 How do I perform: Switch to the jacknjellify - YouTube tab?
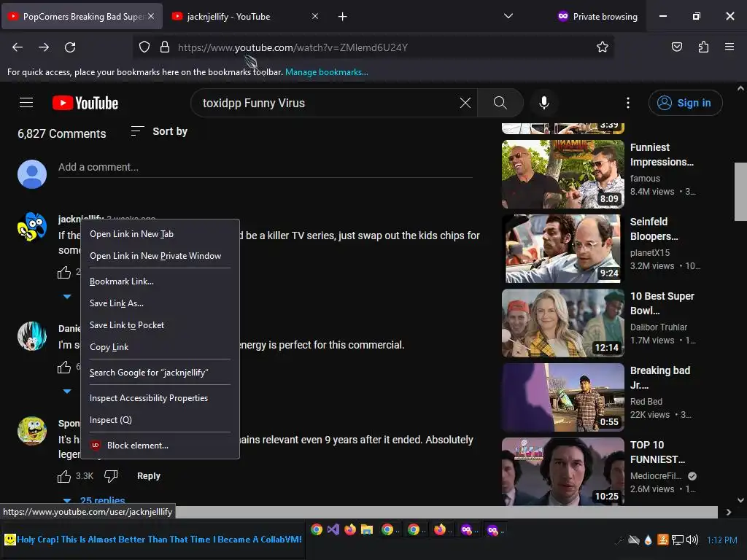[245, 16]
